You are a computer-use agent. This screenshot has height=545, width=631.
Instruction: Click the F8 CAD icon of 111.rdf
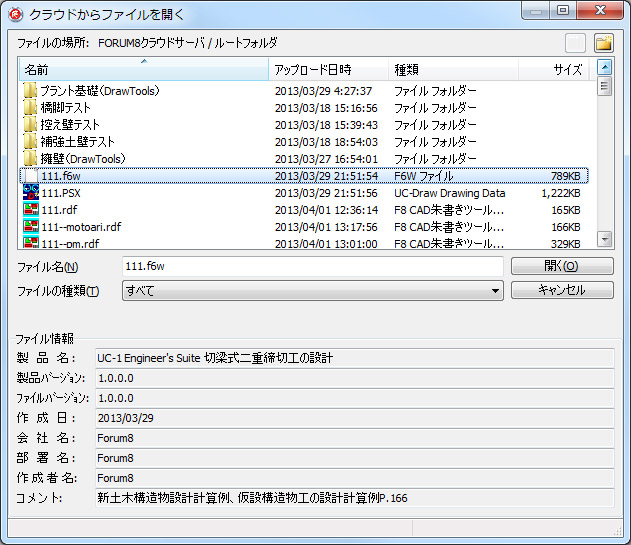tap(31, 209)
